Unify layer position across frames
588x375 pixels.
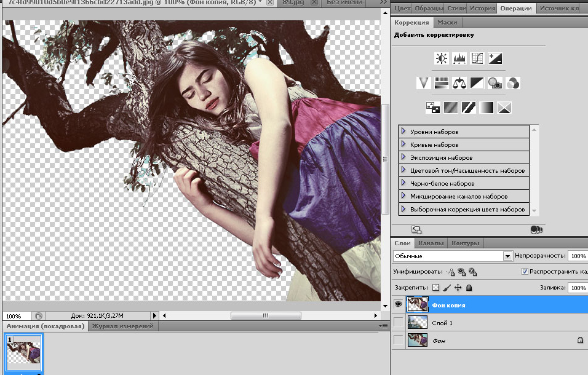click(451, 272)
